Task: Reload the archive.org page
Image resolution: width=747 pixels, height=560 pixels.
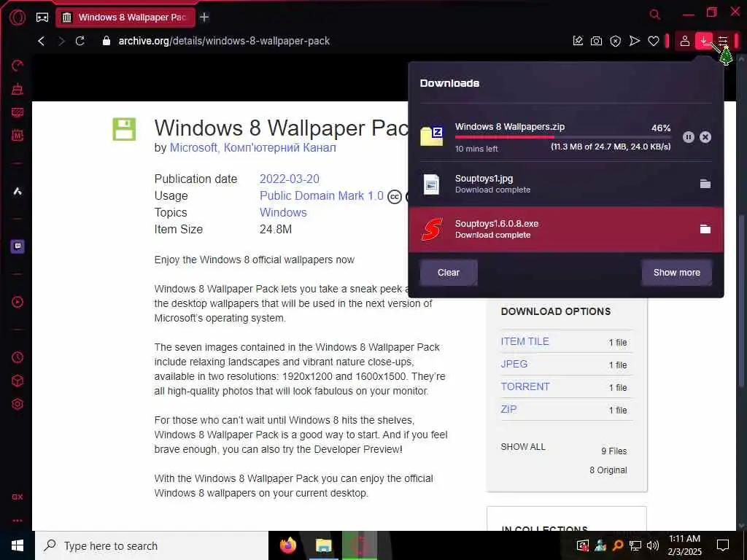Action: pyautogui.click(x=80, y=41)
